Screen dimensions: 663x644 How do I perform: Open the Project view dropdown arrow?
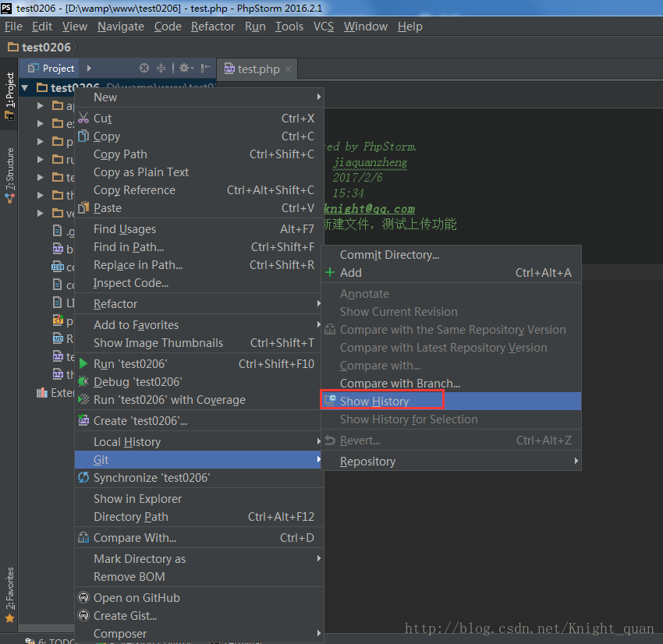click(89, 68)
